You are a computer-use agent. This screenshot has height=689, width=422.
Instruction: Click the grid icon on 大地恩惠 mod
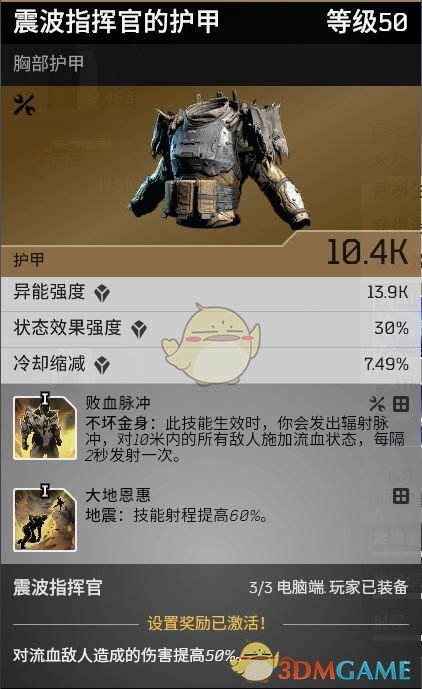pyautogui.click(x=400, y=497)
